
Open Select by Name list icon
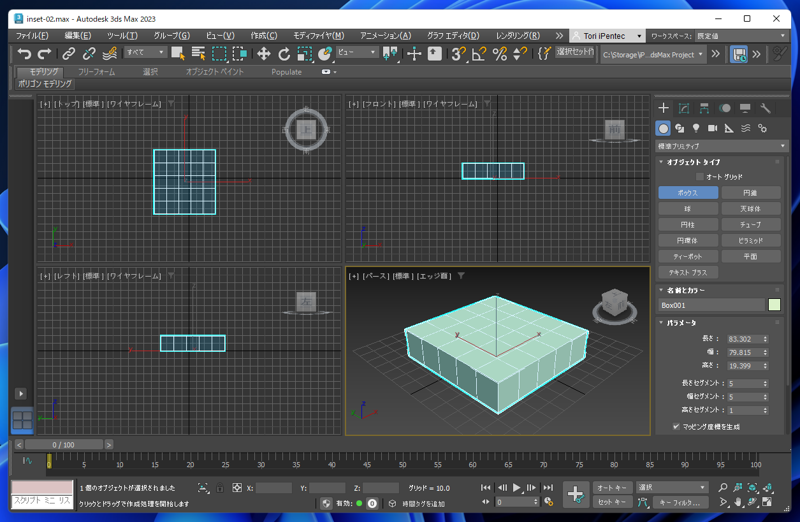[x=198, y=54]
